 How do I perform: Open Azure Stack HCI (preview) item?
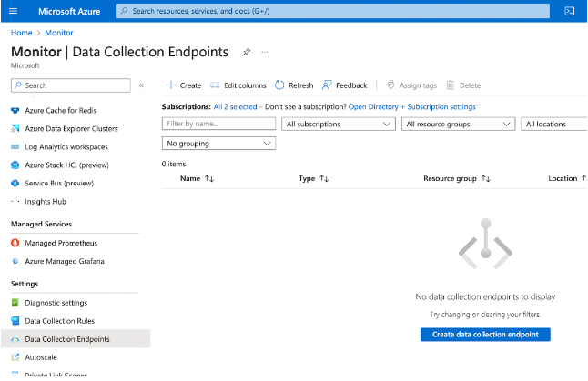click(x=66, y=165)
